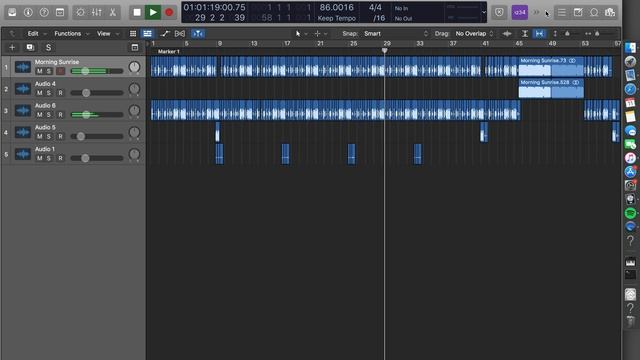
Task: Open the List Editors icon
Action: (x=562, y=13)
